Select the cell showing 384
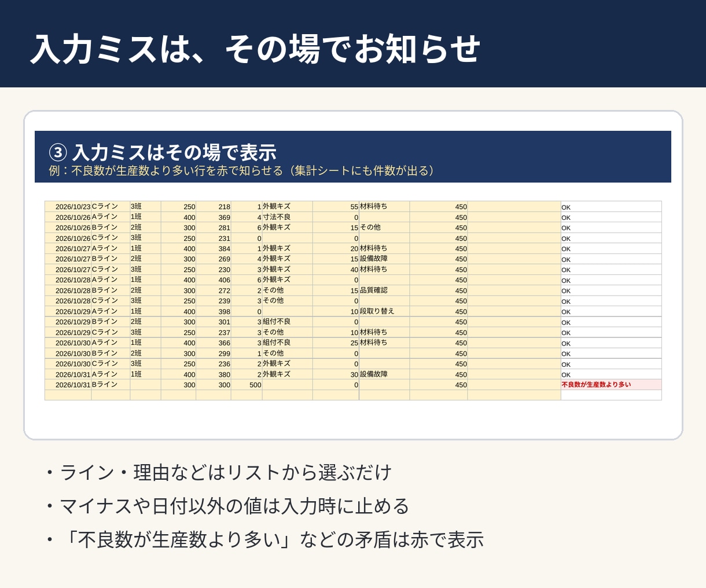 (214, 248)
